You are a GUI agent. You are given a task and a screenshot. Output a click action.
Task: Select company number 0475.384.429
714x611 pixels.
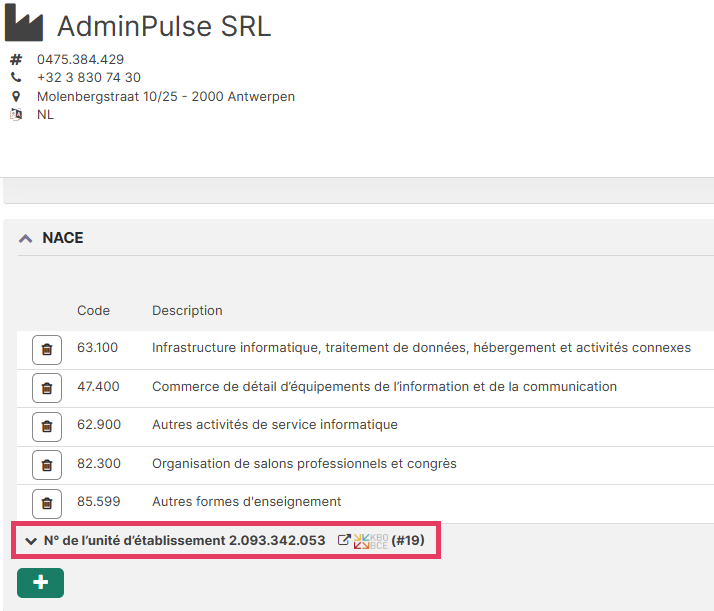pyautogui.click(x=81, y=59)
